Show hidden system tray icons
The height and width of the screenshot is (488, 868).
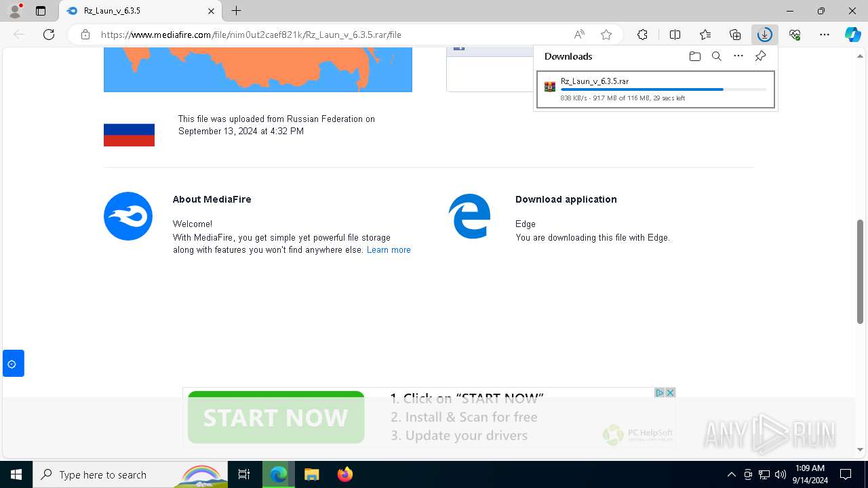click(x=731, y=474)
